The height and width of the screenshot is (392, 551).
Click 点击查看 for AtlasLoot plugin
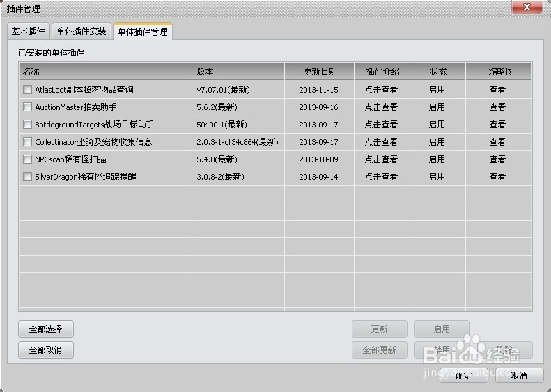tap(381, 90)
